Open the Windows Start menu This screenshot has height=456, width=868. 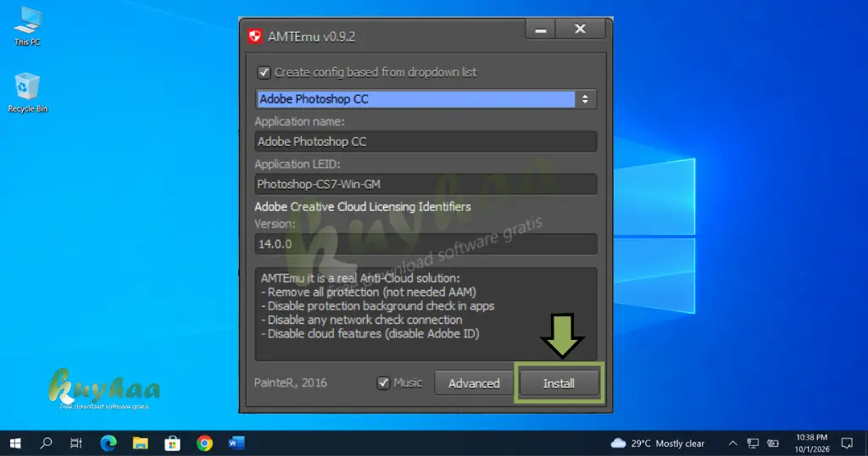15,443
